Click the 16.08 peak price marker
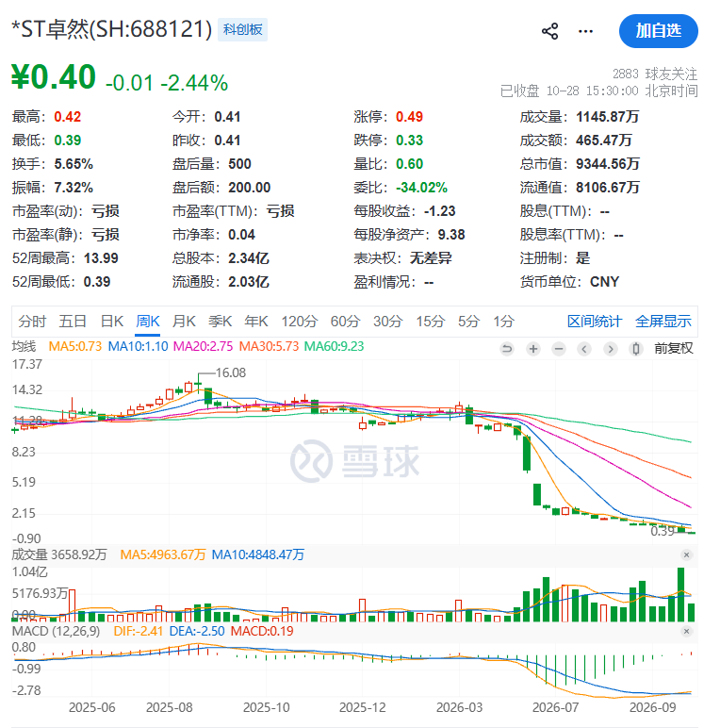The height and width of the screenshot is (728, 720). (x=231, y=372)
